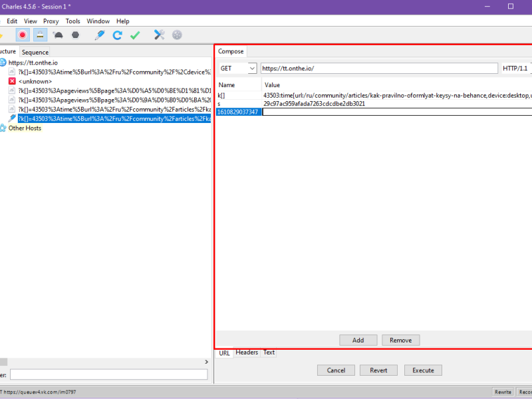532x399 pixels.
Task: Open Tools wrench icon in toolbar
Action: (x=159, y=35)
